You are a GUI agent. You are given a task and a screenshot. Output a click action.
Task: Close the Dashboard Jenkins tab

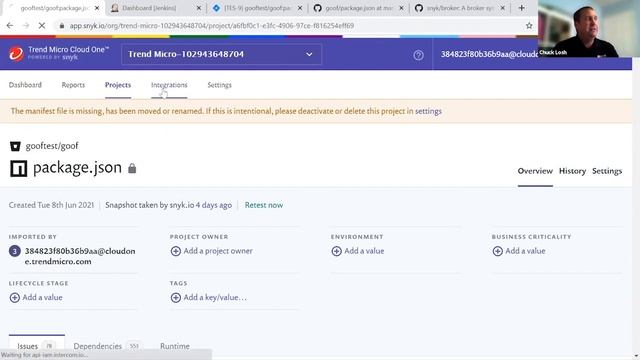[199, 8]
